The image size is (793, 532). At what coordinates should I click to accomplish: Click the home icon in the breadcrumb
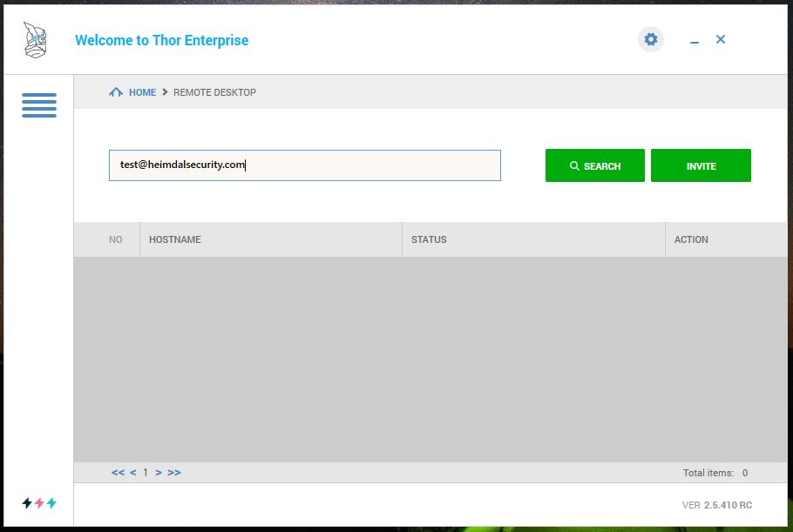click(x=116, y=92)
